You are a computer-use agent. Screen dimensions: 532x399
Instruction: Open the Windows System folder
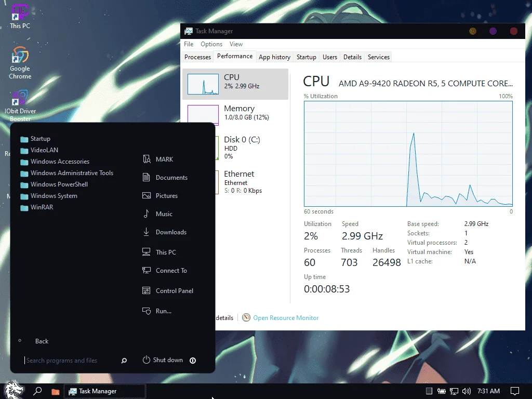click(x=48, y=196)
